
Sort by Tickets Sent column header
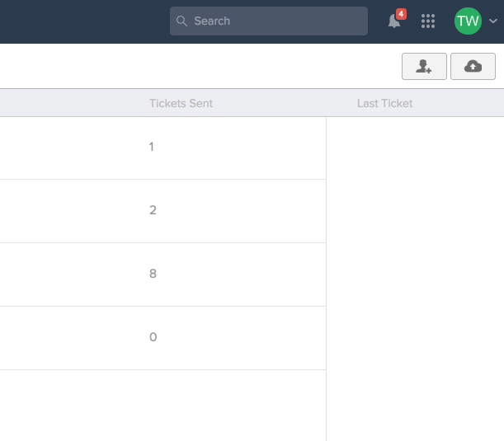point(181,103)
